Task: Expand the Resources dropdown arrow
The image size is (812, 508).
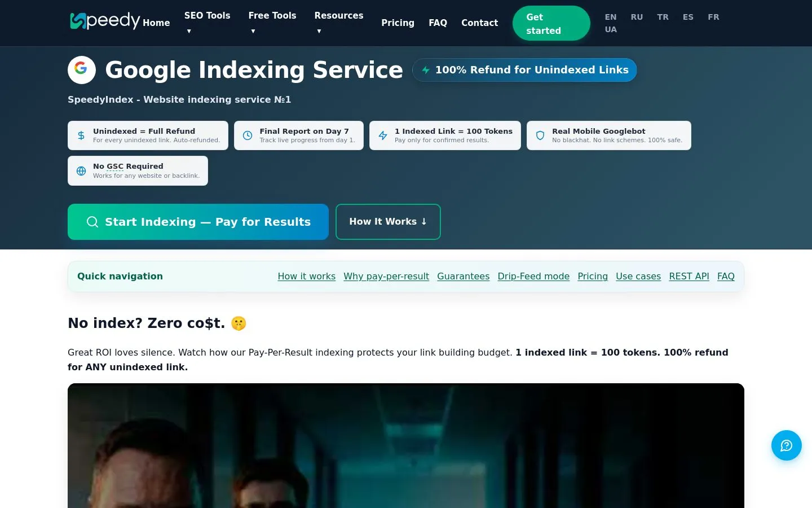Action: pos(319,31)
